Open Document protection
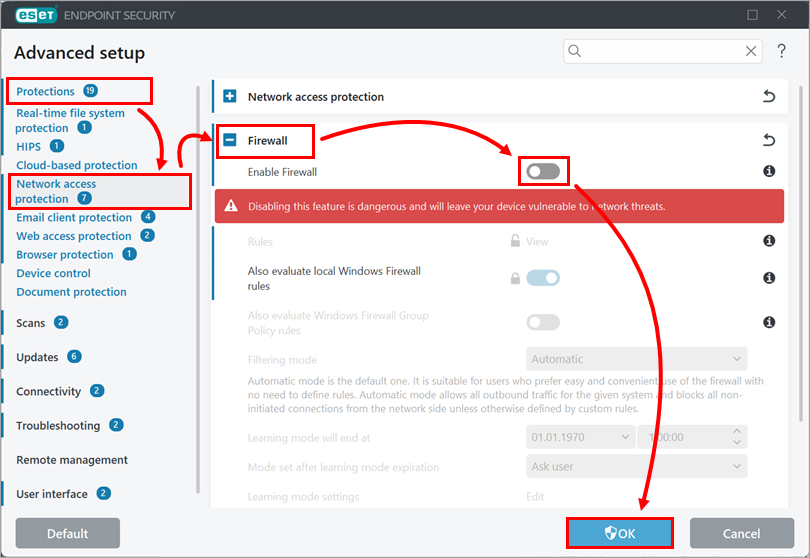Image resolution: width=810 pixels, height=558 pixels. coord(71,292)
